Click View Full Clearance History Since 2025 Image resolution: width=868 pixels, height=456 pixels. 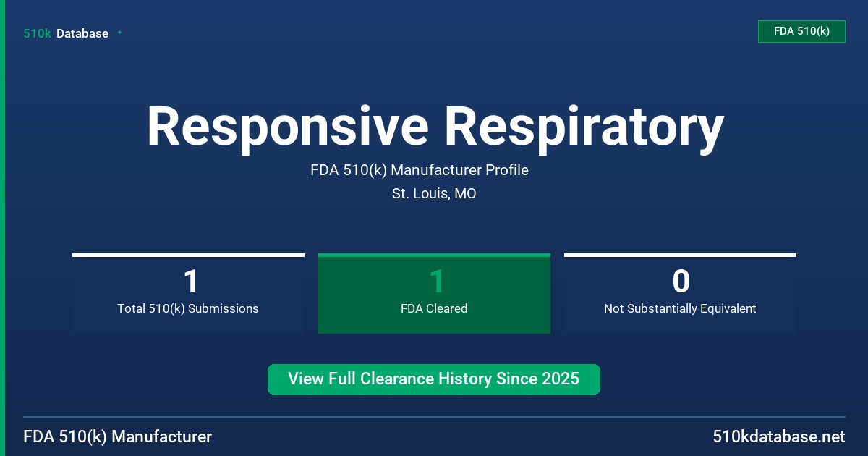coord(434,379)
